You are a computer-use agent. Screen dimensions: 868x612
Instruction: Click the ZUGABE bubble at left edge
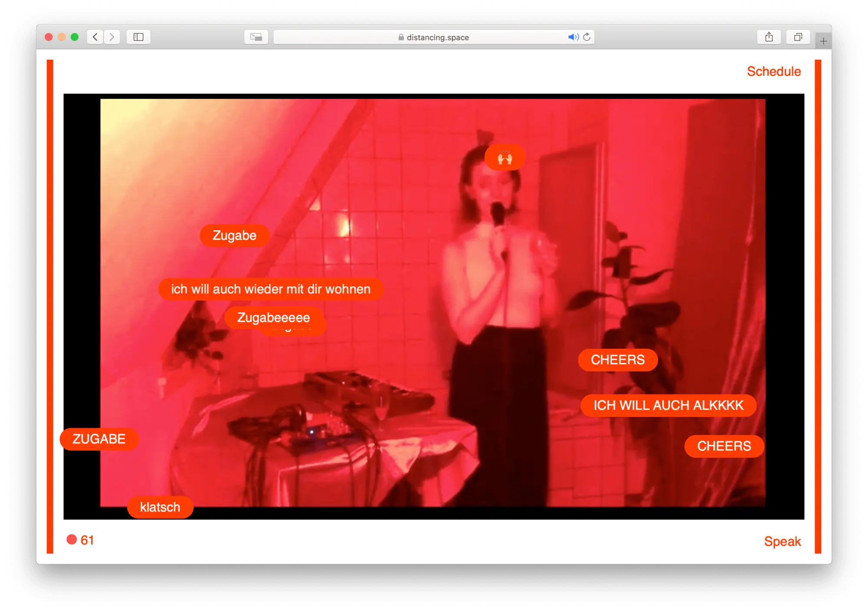99,439
